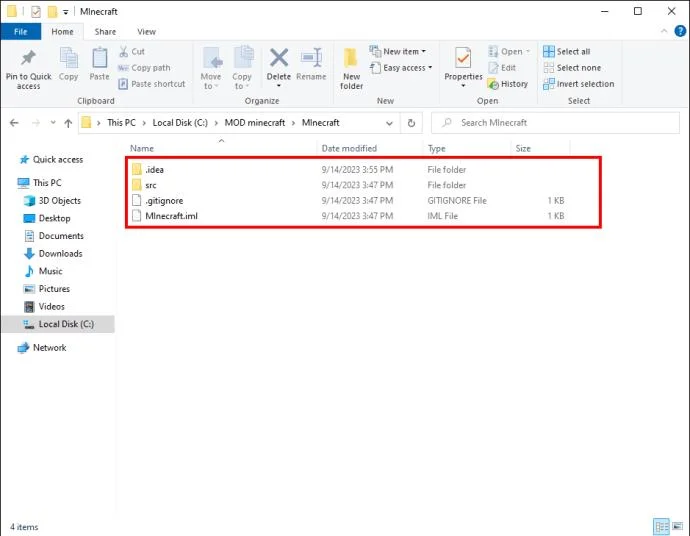Go forward with the right arrow
690x536 pixels.
(x=36, y=123)
